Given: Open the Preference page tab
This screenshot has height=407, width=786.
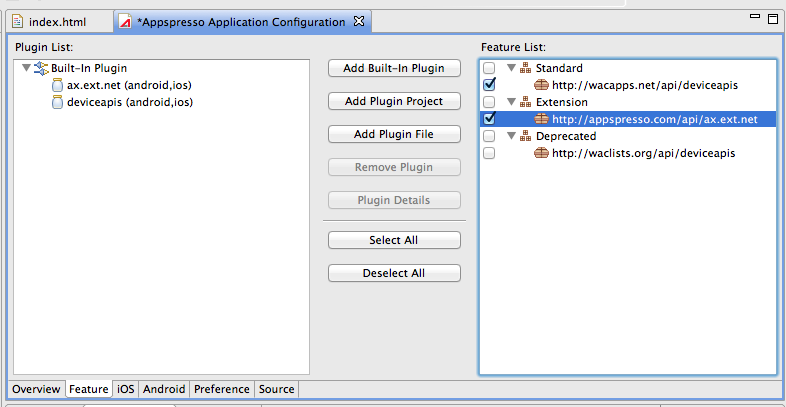Looking at the screenshot, I should coord(222,389).
